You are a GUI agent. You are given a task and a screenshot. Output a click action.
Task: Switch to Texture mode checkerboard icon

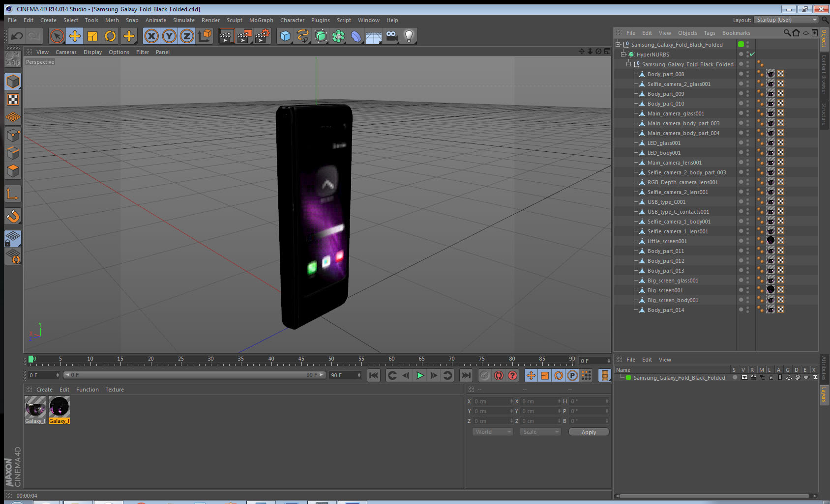13,100
